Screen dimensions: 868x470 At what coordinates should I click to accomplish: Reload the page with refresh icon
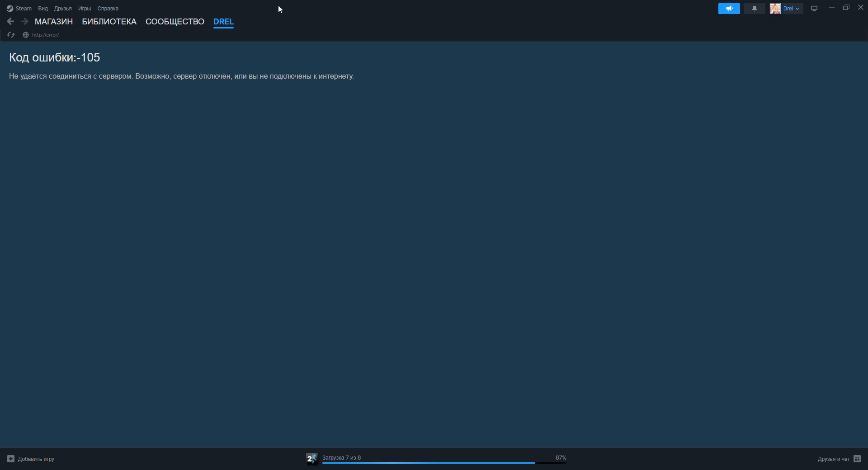pos(11,35)
